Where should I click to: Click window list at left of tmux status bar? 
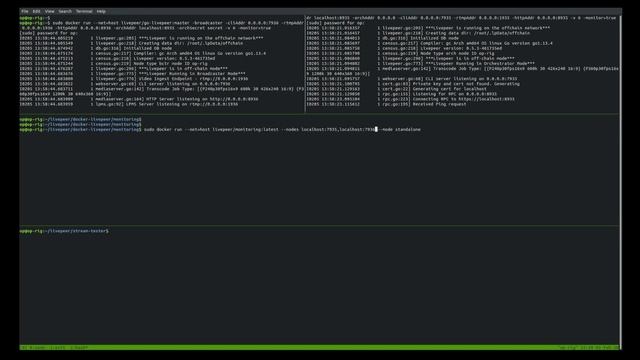[x=54, y=347]
